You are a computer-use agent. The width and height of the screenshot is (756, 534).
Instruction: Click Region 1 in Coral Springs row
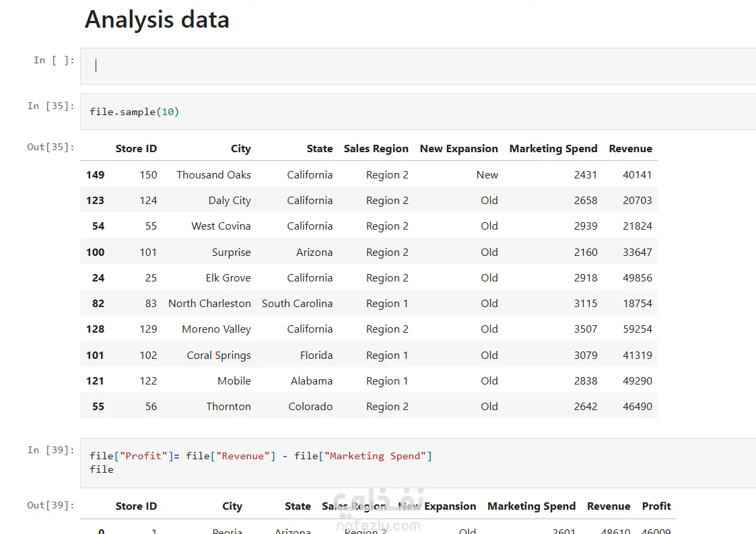click(387, 355)
